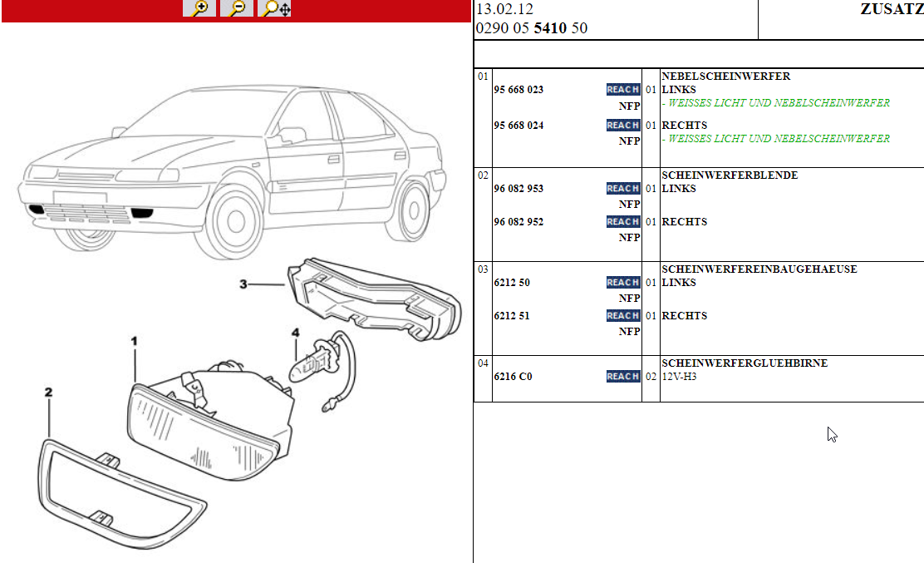Click the date 13.02.12

[504, 9]
